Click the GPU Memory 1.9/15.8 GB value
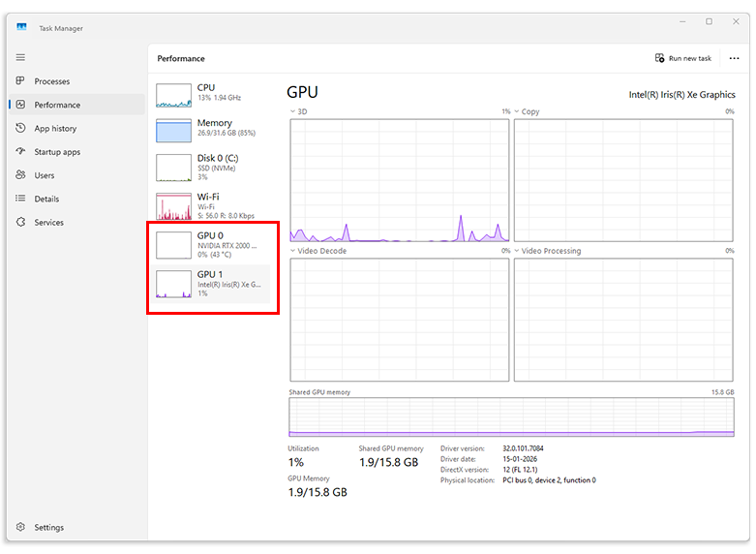The width and height of the screenshot is (756, 554). [318, 492]
